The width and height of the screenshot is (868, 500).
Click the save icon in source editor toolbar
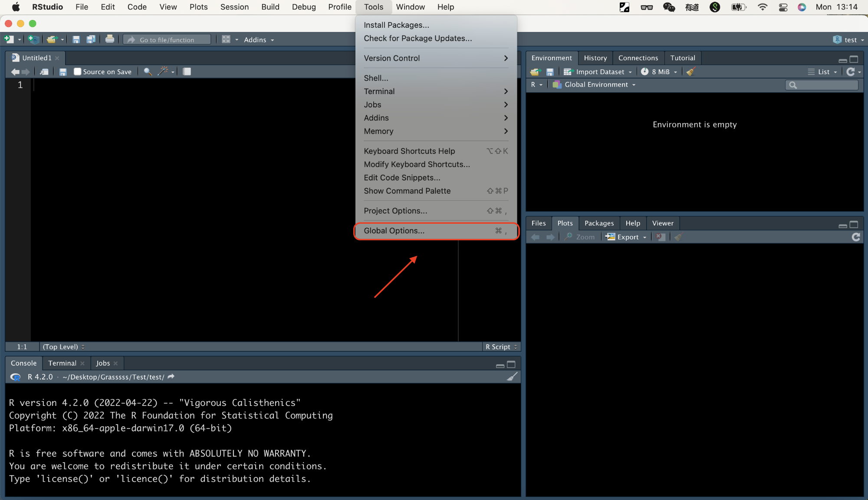[63, 72]
